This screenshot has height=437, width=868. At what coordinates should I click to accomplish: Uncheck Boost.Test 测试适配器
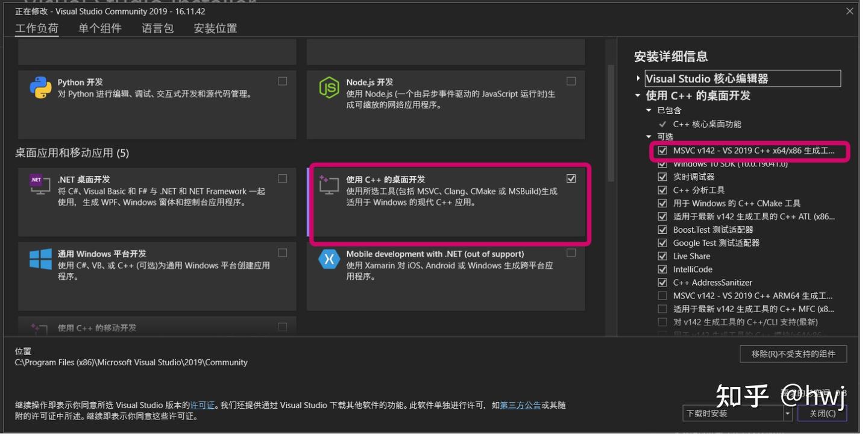coord(662,230)
